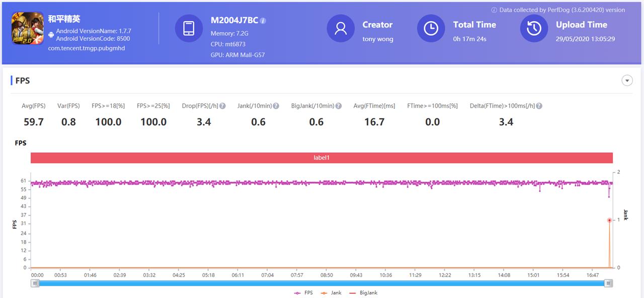Open help icon next to BigJank(/10min)
The height and width of the screenshot is (298, 644).
tap(339, 106)
